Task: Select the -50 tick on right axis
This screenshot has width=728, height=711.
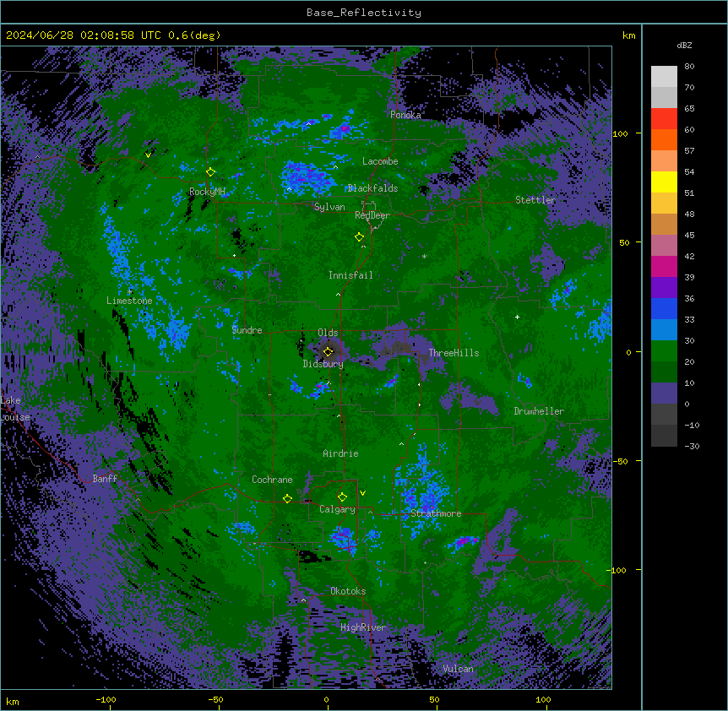Action: coord(620,461)
